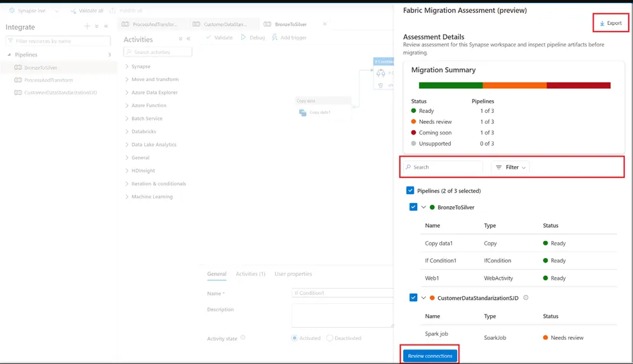Collapse the BronzeToSilver pipeline details
The height and width of the screenshot is (364, 633).
423,207
